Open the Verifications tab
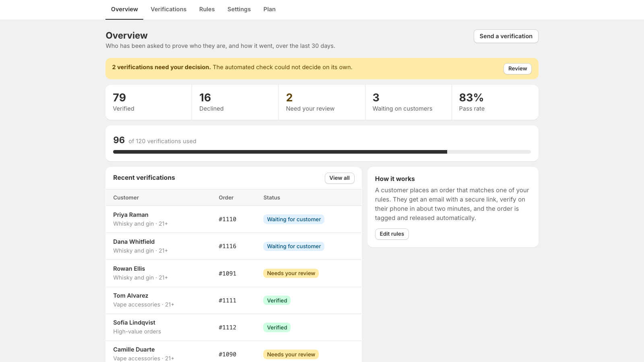The height and width of the screenshot is (362, 644). click(x=169, y=9)
